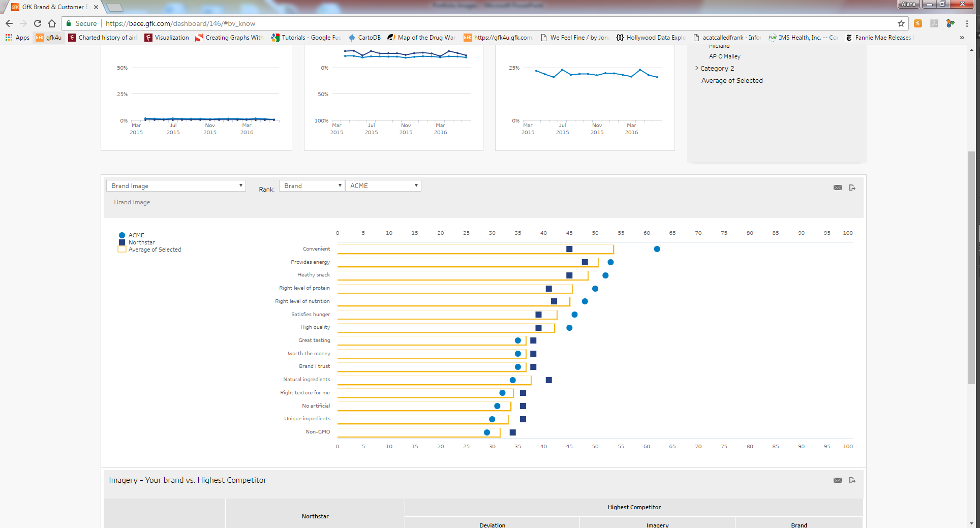Click the Northstar table column header

pos(315,516)
